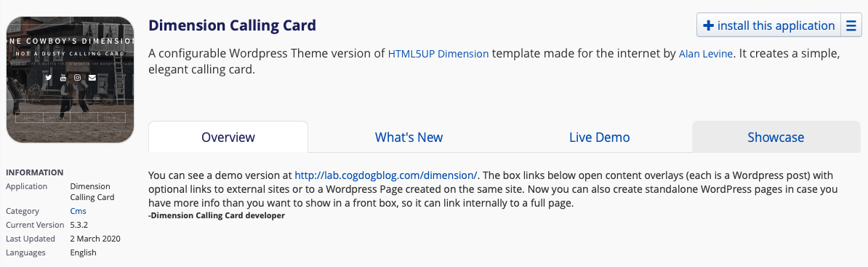Open the What's New tab
The height and width of the screenshot is (267, 868).
coord(409,137)
